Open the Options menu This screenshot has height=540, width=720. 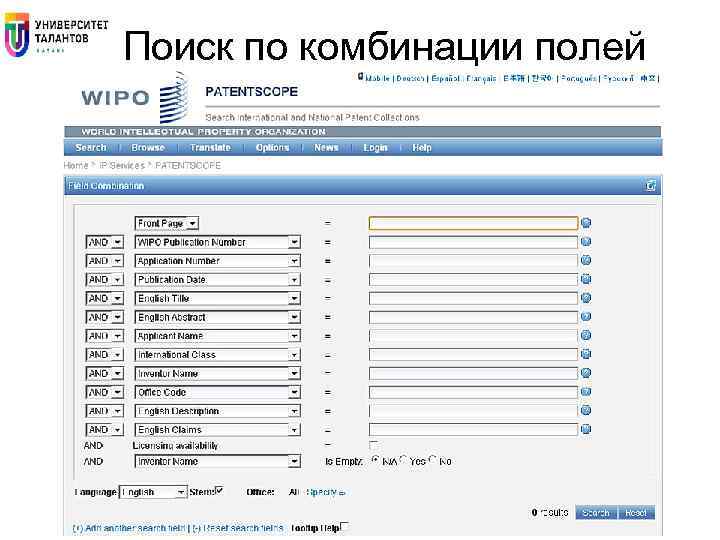pyautogui.click(x=272, y=147)
